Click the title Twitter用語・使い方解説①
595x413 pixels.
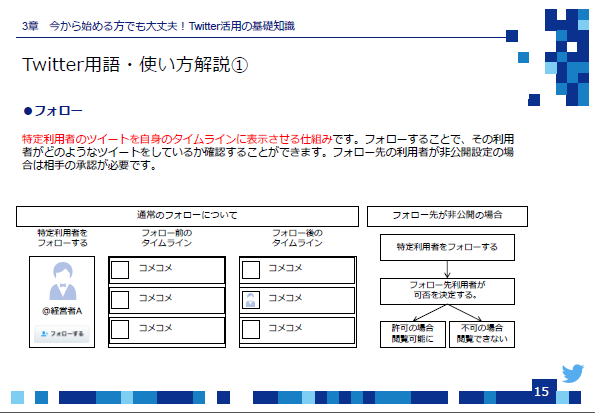[135, 65]
